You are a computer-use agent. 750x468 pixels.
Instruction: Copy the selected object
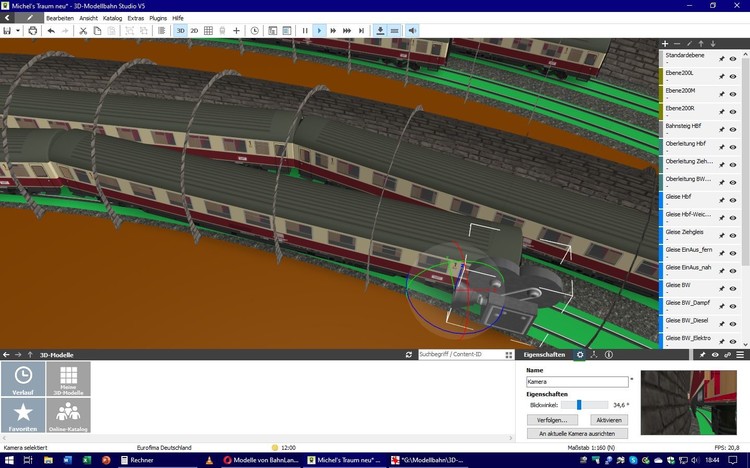97,31
